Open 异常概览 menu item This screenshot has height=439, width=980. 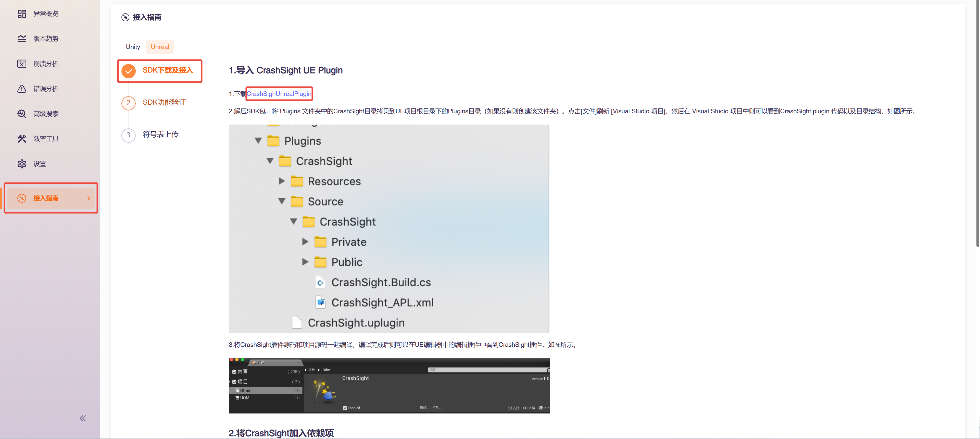[x=46, y=14]
